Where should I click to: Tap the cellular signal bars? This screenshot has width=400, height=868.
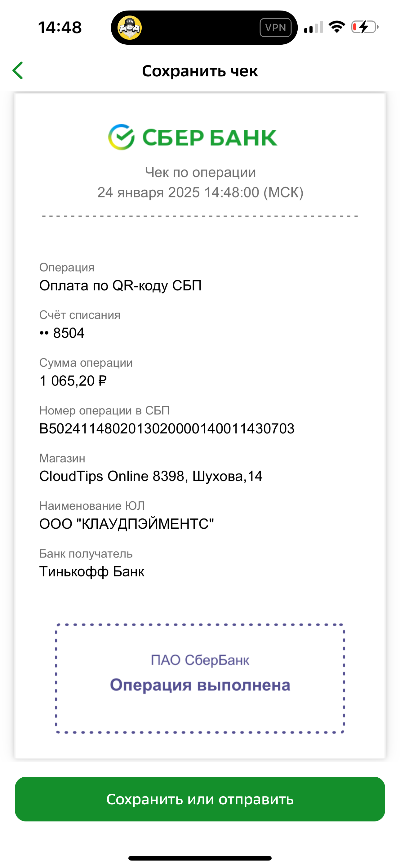[313, 27]
